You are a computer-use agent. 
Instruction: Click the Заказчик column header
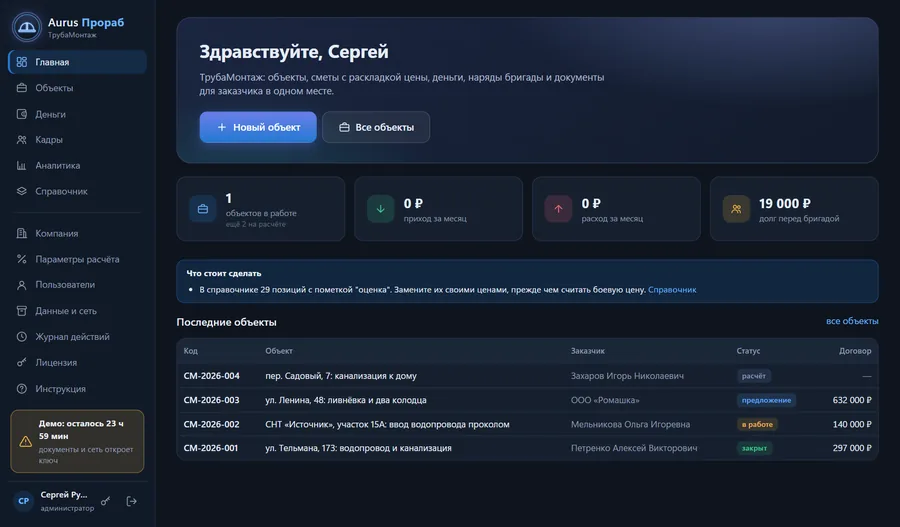(587, 351)
